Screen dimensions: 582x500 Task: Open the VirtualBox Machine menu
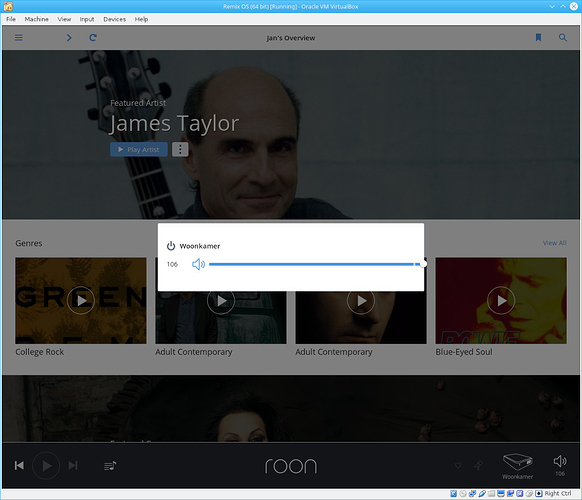[x=36, y=19]
